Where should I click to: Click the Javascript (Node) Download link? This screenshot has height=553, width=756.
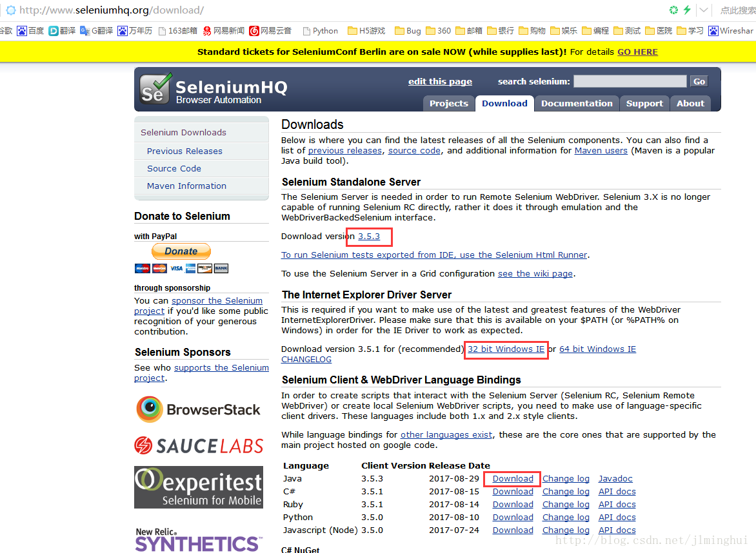pyautogui.click(x=513, y=530)
